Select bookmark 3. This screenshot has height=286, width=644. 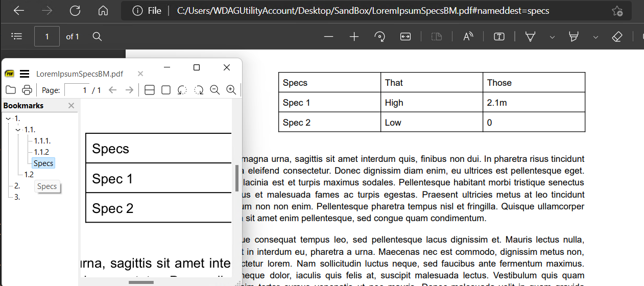point(17,197)
